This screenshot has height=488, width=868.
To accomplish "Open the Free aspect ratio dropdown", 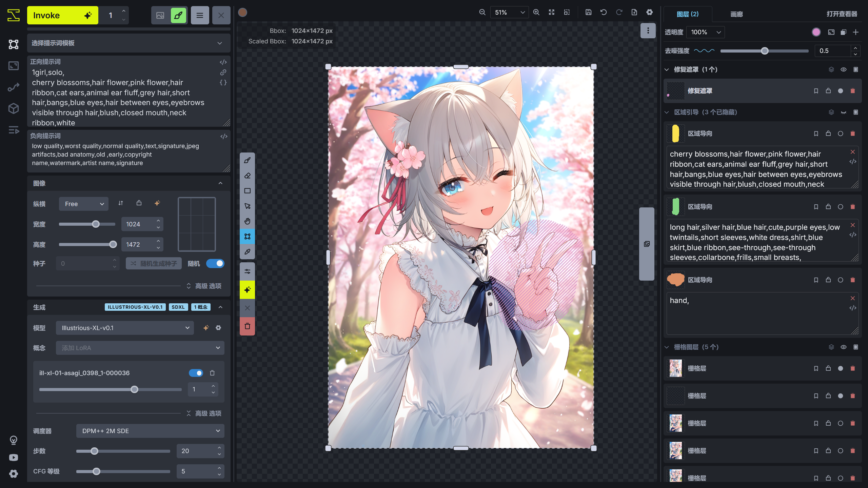I will [x=83, y=204].
